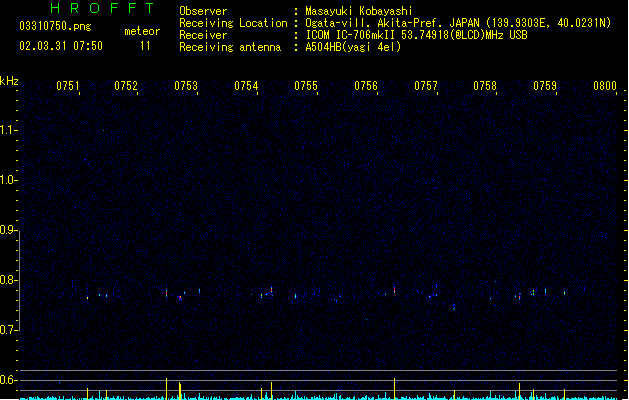Image resolution: width=629 pixels, height=400 pixels.
Task: Click the red meteor echo between 0754 and 0755
Action: pos(272,290)
